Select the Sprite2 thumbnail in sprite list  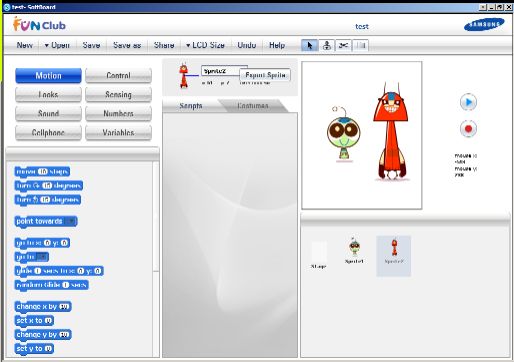(x=394, y=256)
